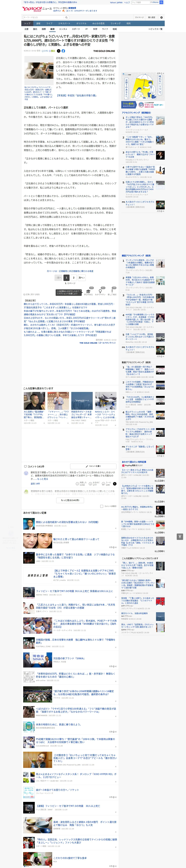Open the article main photo thumbnail
Viewport: 186px width, 868px height.
pos(39,71)
